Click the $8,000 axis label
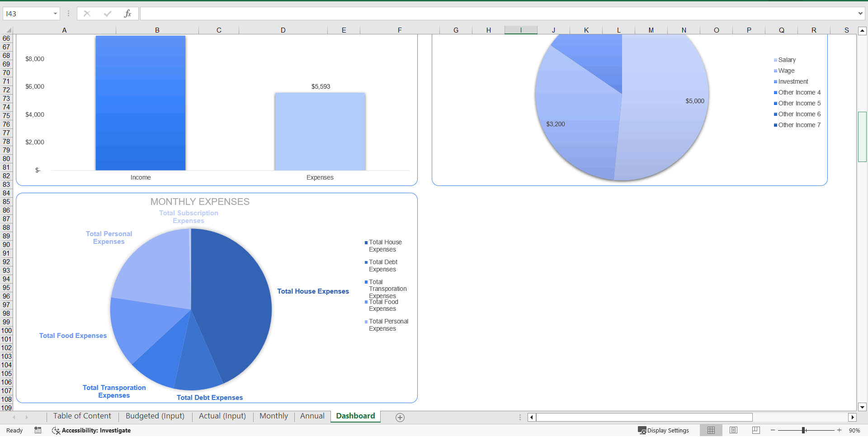Image resolution: width=868 pixels, height=437 pixels. (x=35, y=59)
